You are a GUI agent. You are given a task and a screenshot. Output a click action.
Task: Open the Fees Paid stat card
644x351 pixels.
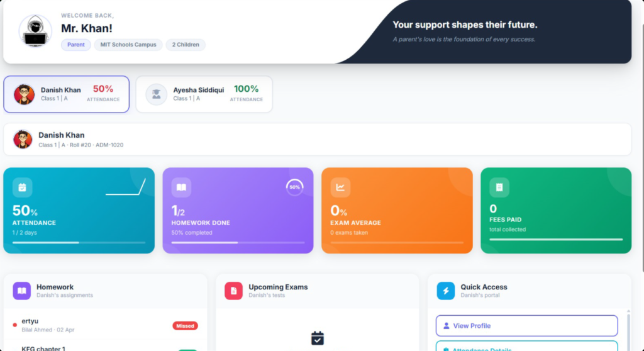[x=556, y=211]
